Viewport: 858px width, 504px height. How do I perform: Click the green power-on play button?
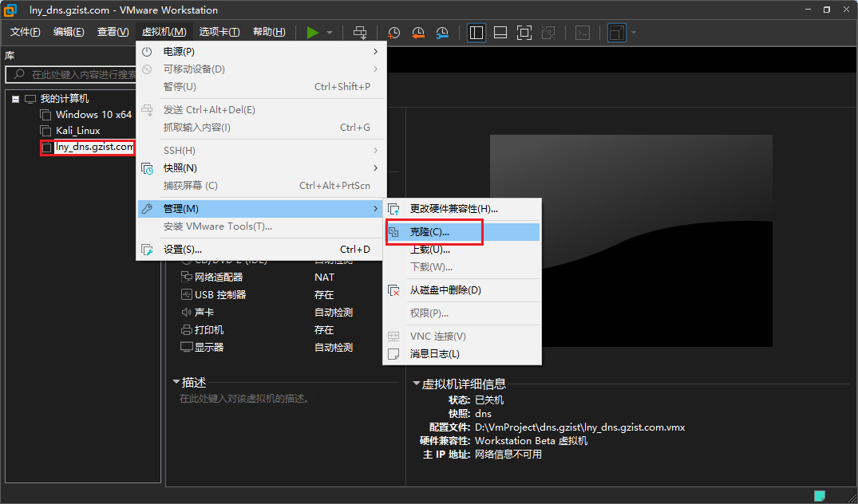[312, 33]
